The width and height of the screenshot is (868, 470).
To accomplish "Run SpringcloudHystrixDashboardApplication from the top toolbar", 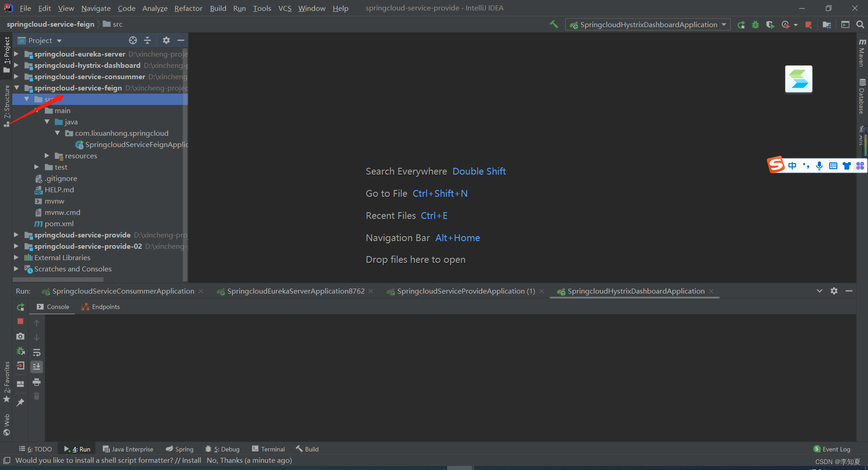I will [741, 25].
